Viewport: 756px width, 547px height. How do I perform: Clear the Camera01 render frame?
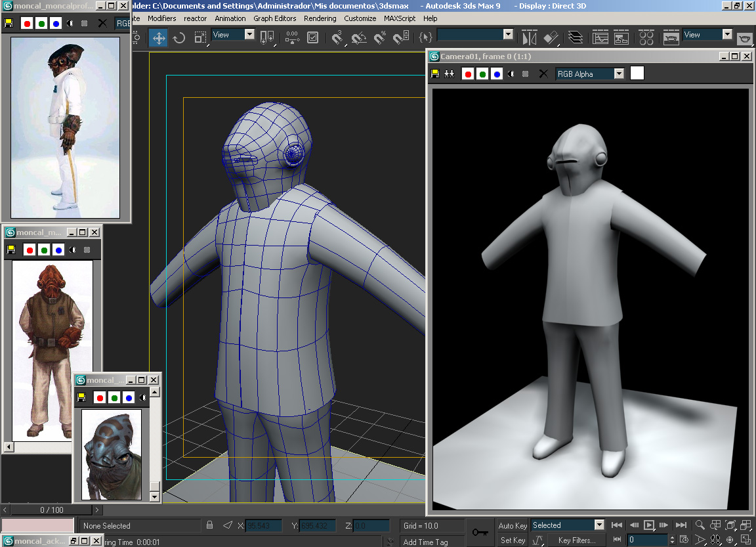coord(543,74)
